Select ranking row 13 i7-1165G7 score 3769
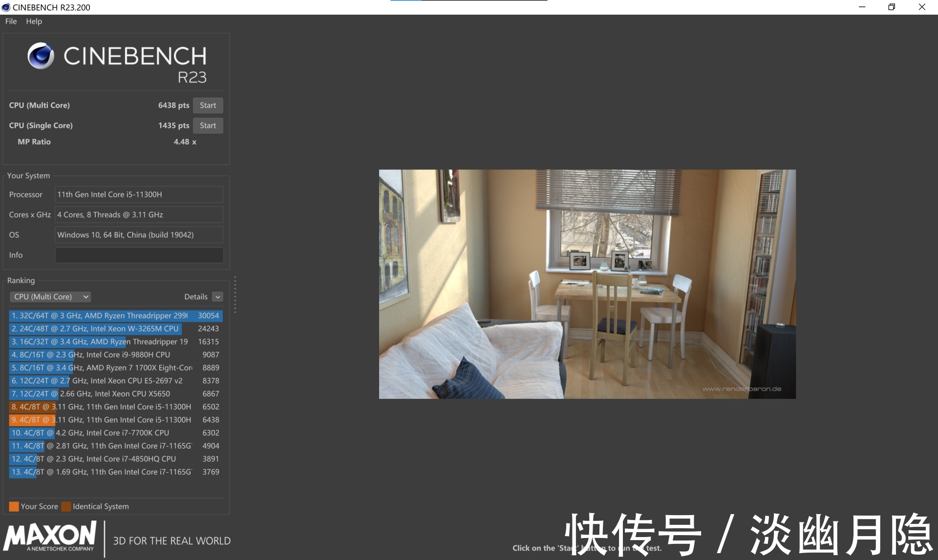This screenshot has height=560, width=938. click(x=116, y=472)
